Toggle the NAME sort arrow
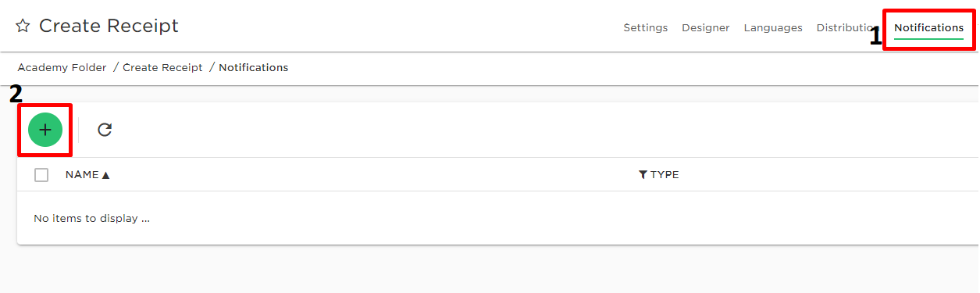Image resolution: width=980 pixels, height=293 pixels. click(x=105, y=175)
